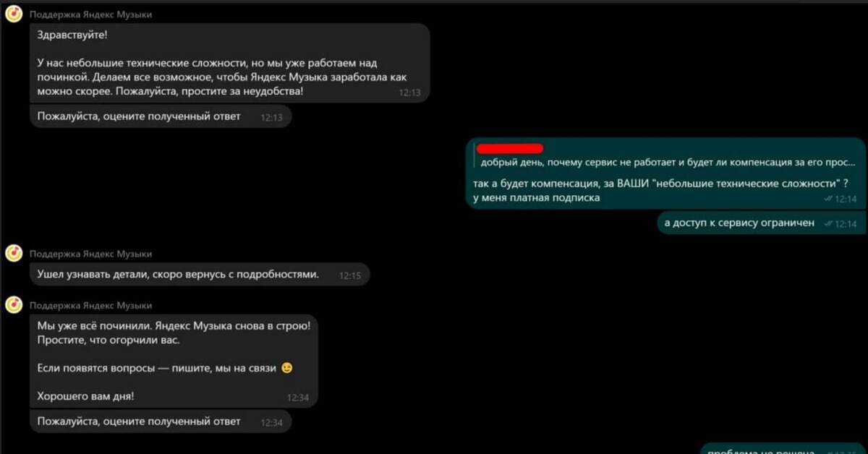Open sender name above "Здравствуйте!" message

(91, 14)
